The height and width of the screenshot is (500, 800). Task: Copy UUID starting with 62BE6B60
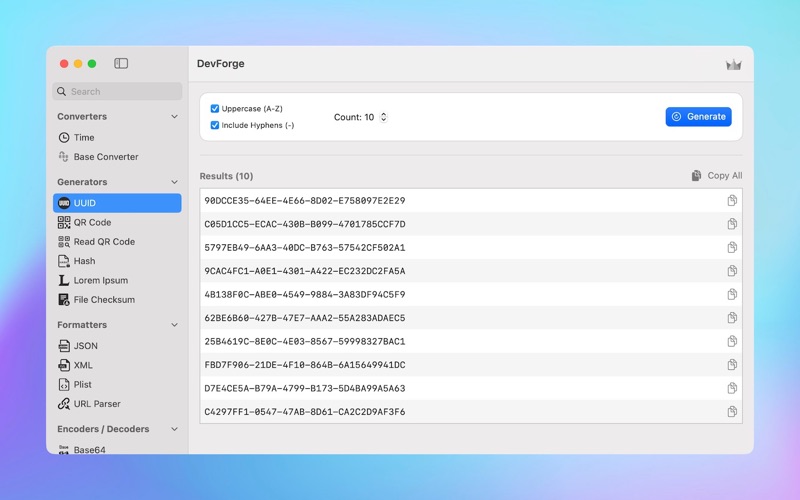click(732, 318)
